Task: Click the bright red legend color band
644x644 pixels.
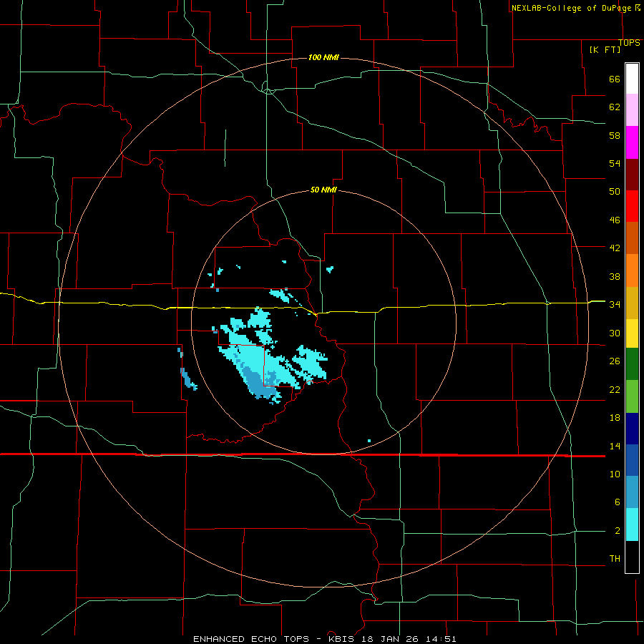Action: point(632,206)
